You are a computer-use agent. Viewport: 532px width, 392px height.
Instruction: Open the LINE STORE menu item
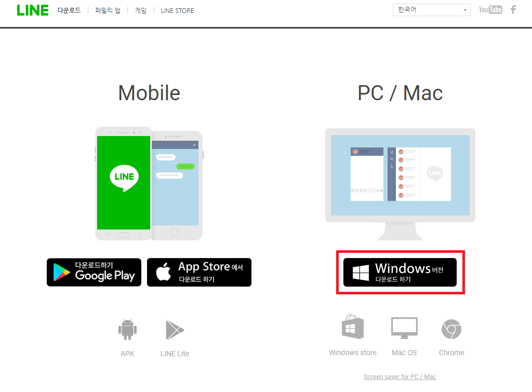click(x=178, y=11)
